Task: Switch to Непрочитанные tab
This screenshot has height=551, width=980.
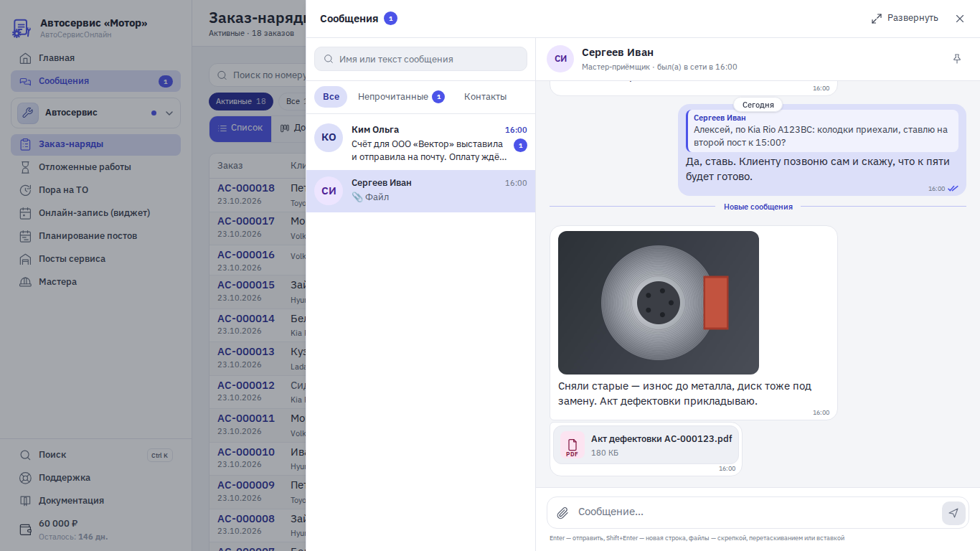Action: pyautogui.click(x=401, y=97)
